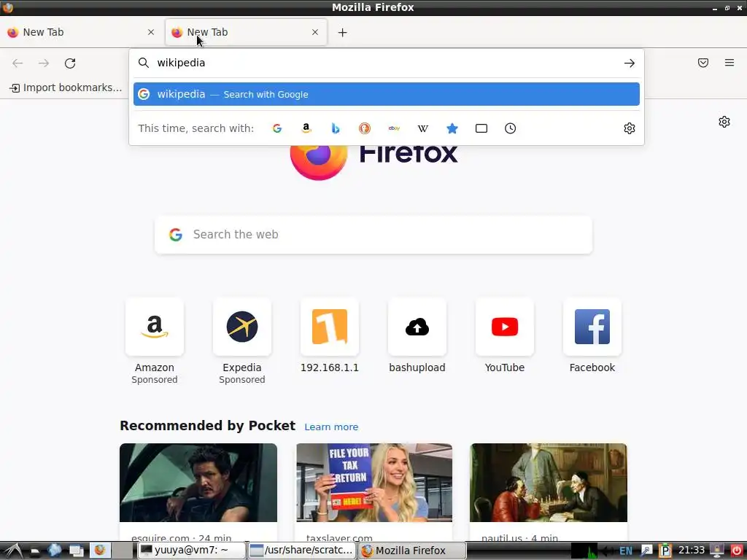747x560 pixels.
Task: Open the yuuya@vm7 terminal taskbar button
Action: 192,551
